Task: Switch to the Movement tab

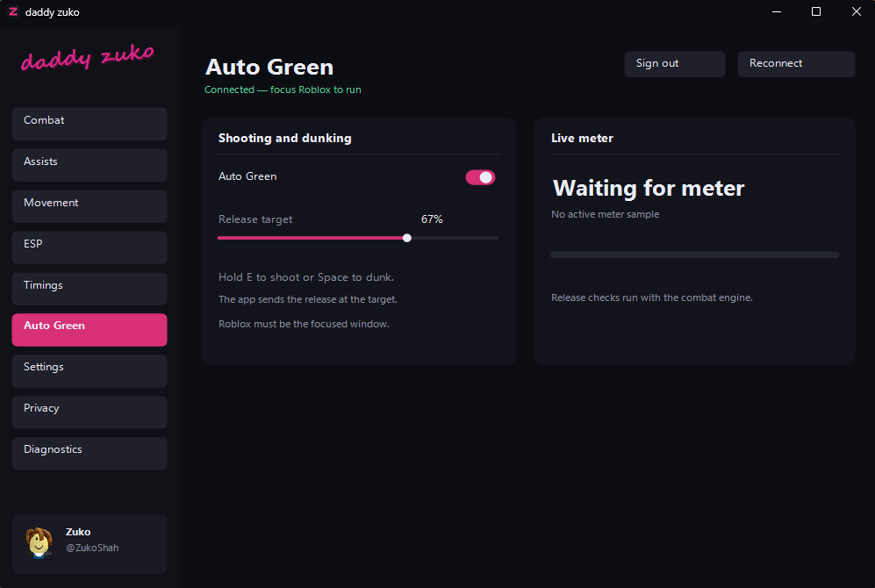Action: (x=90, y=206)
